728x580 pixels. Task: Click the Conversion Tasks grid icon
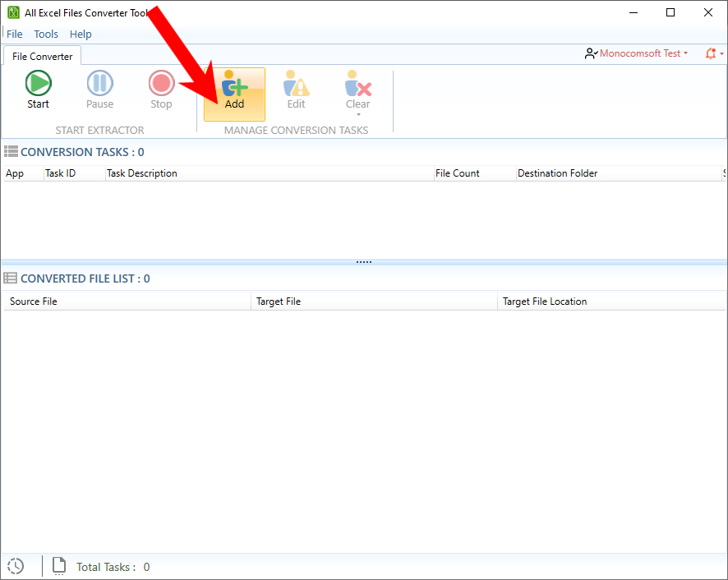click(x=12, y=151)
